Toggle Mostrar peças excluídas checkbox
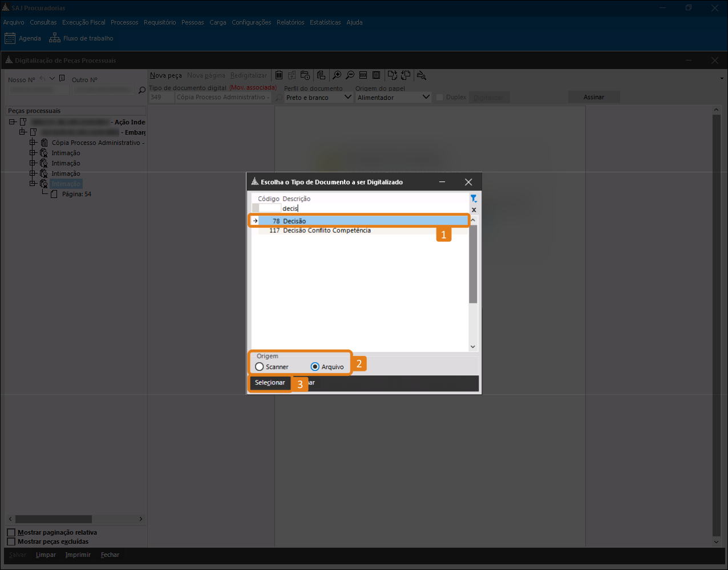Image resolution: width=728 pixels, height=570 pixels. tap(11, 541)
